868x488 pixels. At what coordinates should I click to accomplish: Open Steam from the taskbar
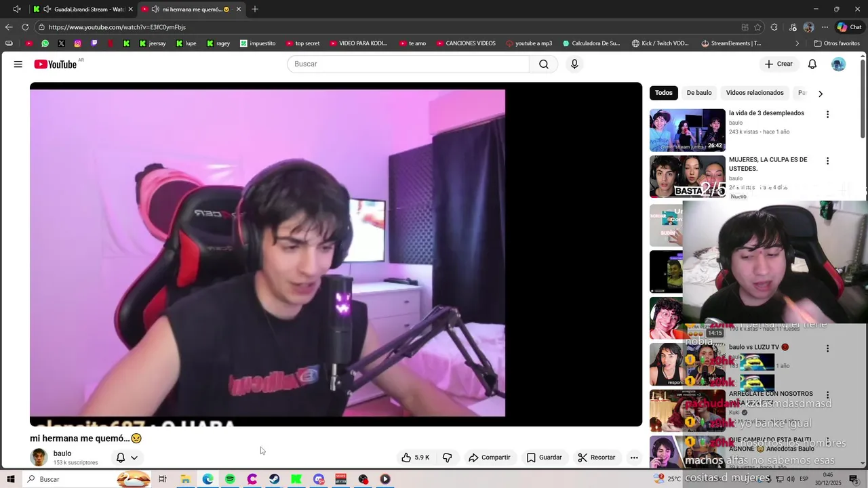[274, 479]
